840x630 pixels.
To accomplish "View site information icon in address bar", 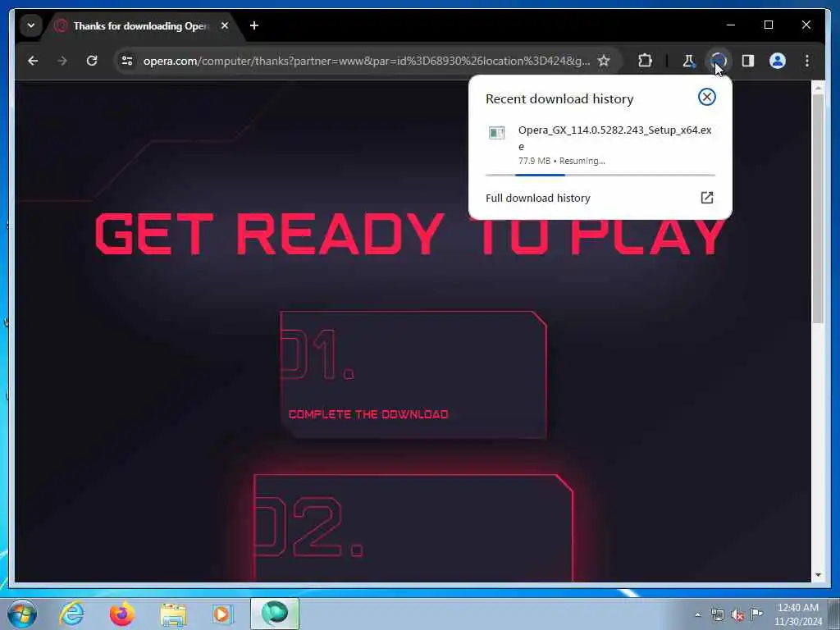I will 127,61.
